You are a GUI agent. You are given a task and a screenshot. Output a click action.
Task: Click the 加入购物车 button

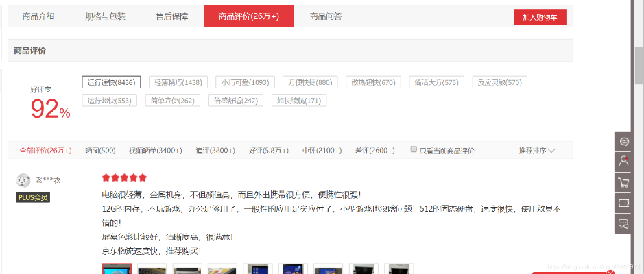click(x=539, y=17)
